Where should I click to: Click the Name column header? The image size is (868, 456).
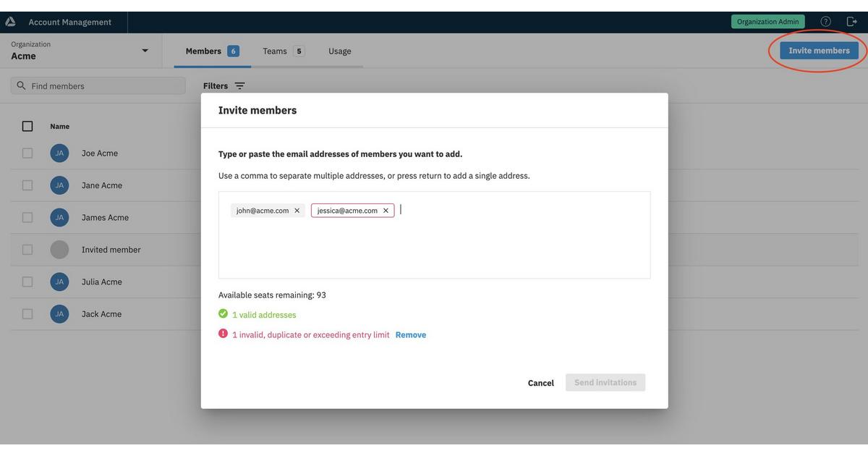[x=60, y=127]
